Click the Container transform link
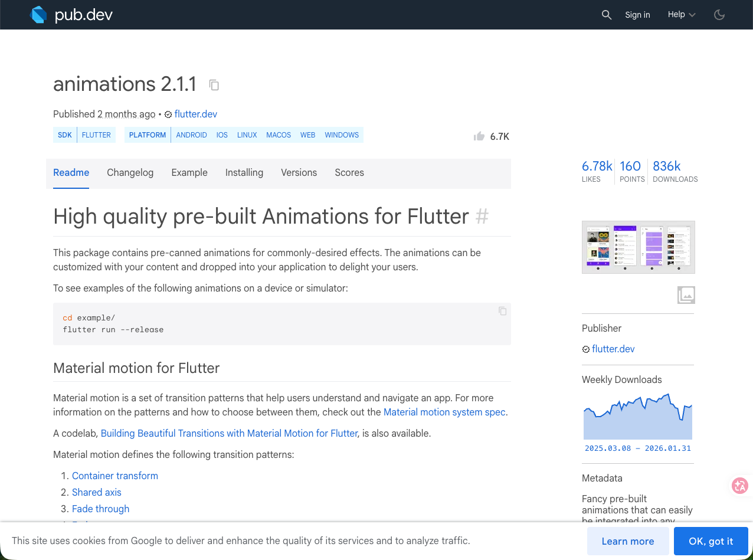The image size is (753, 560). tap(115, 476)
